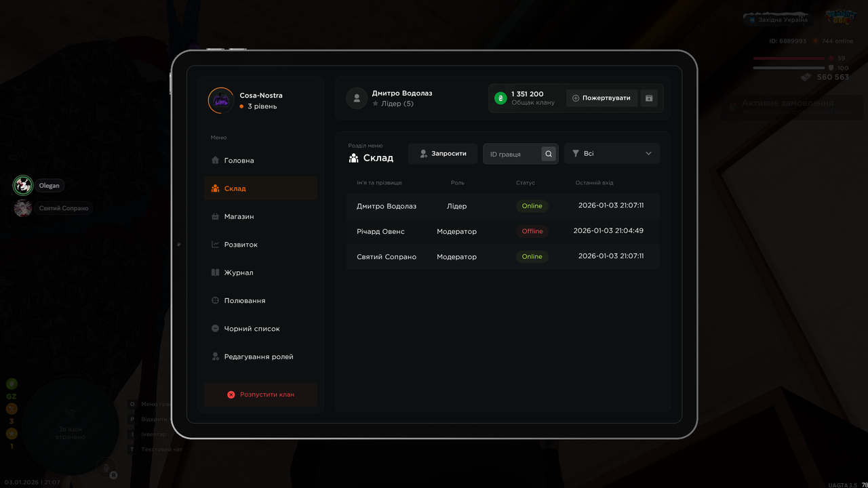This screenshot has width=868, height=488.
Task: Click the book icon for Журнал
Action: coord(215,272)
